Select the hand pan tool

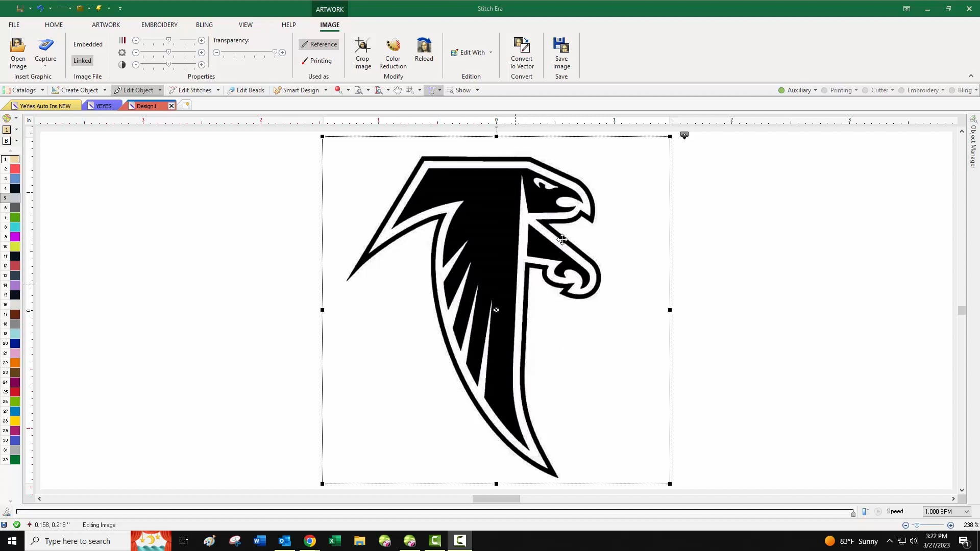pos(398,90)
